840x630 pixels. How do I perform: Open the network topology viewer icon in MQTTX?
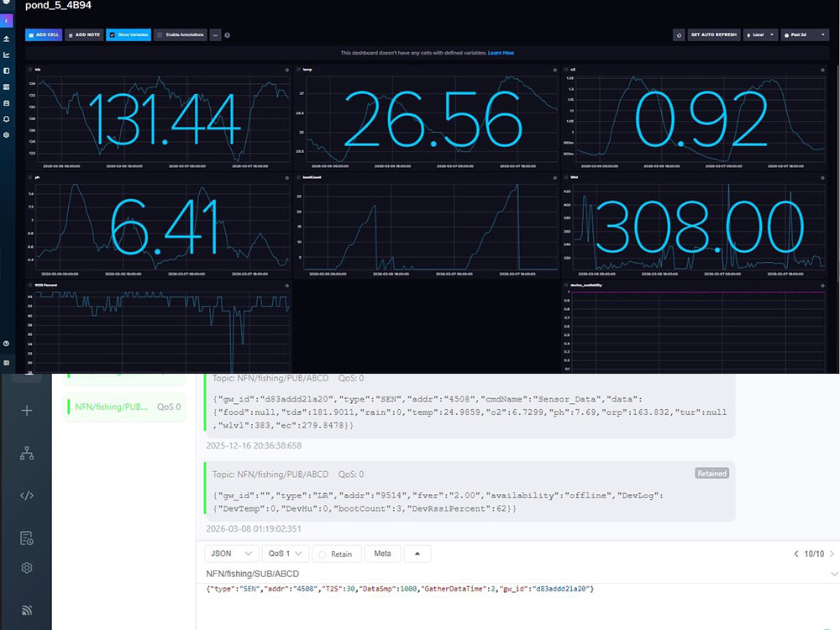pyautogui.click(x=27, y=454)
